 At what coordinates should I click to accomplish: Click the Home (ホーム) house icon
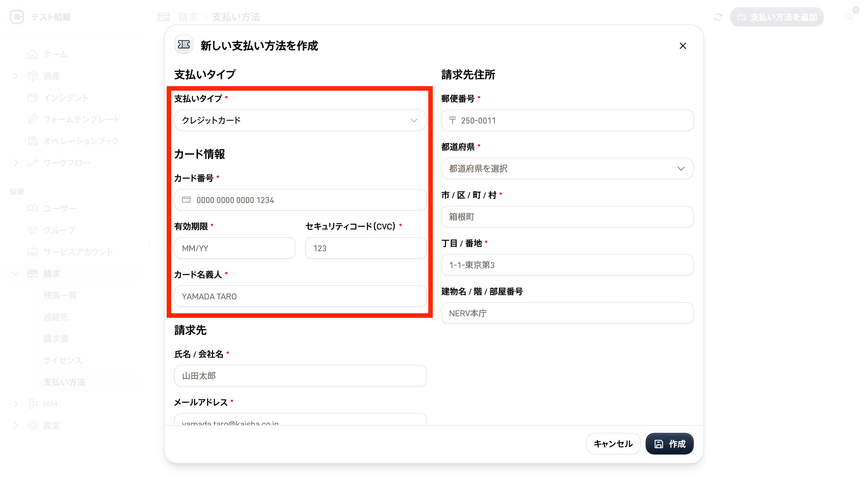[32, 54]
